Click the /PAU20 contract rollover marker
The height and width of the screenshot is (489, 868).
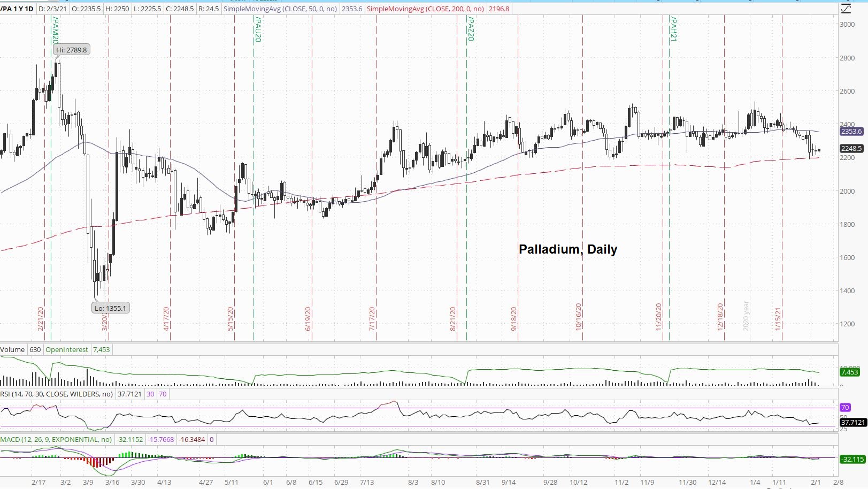click(x=257, y=29)
